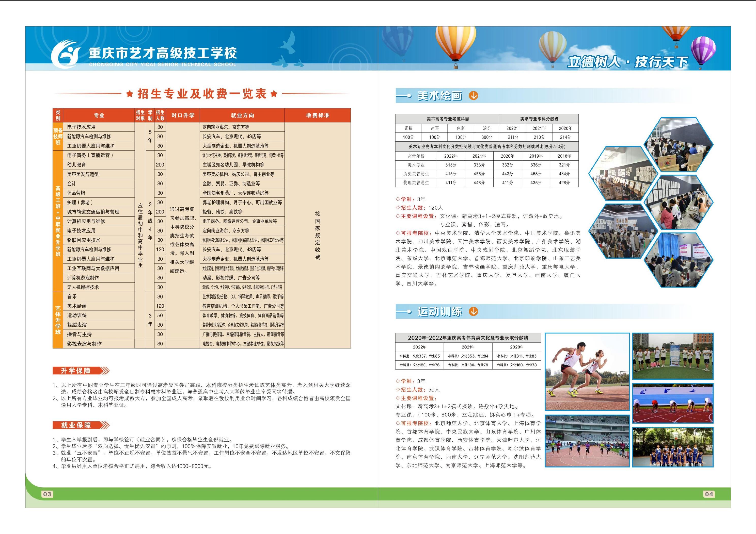Click the 318分 art major score cell
Viewport: 756px width, 534px height.
pyautogui.click(x=450, y=165)
